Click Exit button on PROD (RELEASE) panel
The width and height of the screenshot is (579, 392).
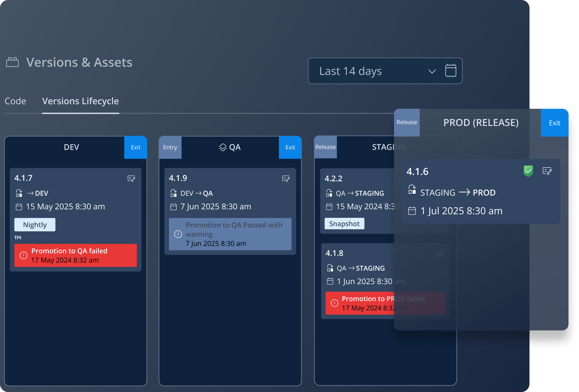[x=554, y=123]
